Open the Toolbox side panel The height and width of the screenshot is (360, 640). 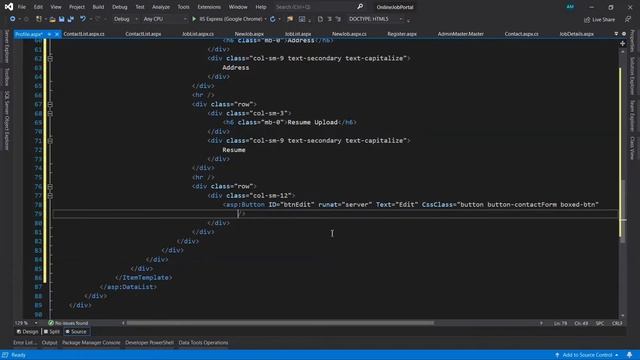click(x=6, y=77)
